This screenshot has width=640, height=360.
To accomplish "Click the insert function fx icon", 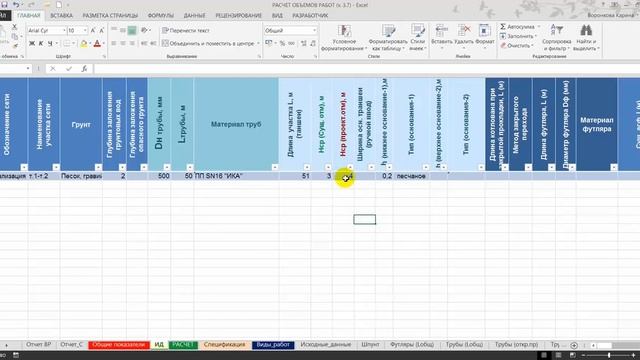I will click(x=84, y=69).
